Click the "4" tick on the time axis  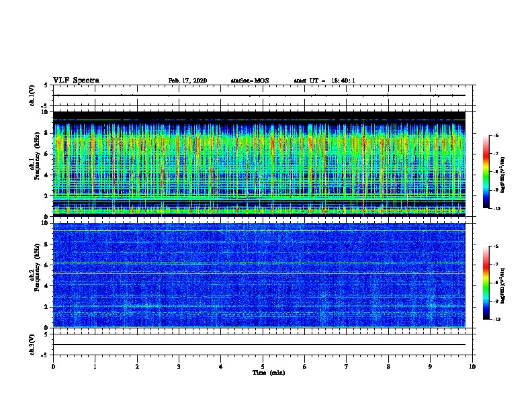pyautogui.click(x=221, y=367)
